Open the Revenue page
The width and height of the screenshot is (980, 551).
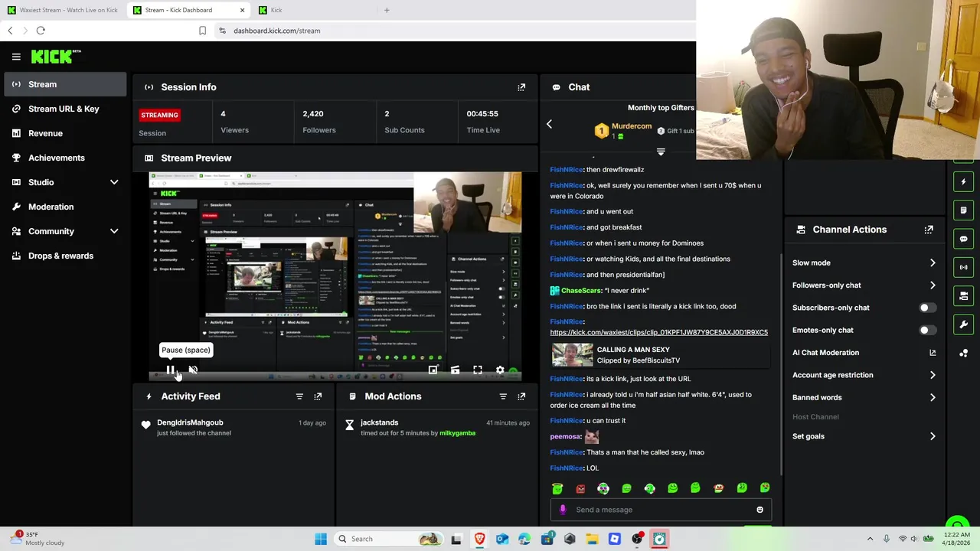pos(65,133)
